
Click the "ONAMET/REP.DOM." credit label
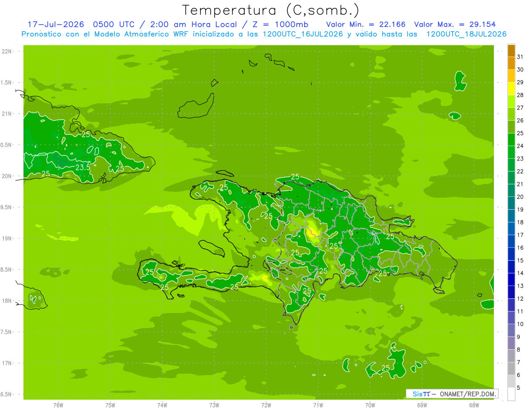468,394
